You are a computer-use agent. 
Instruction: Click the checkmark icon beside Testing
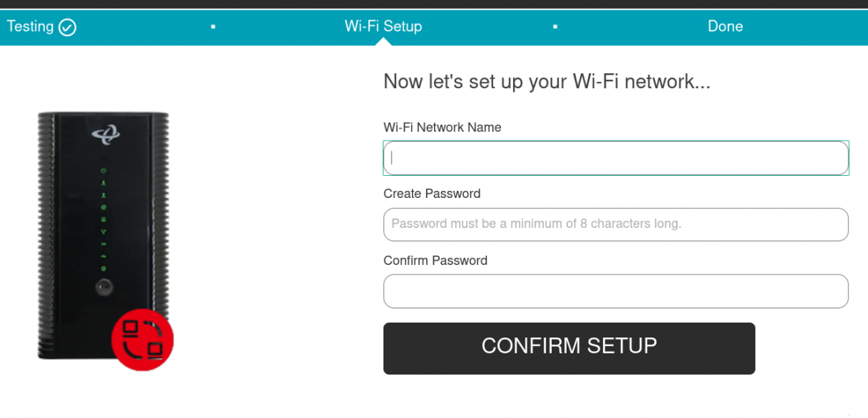pyautogui.click(x=68, y=28)
